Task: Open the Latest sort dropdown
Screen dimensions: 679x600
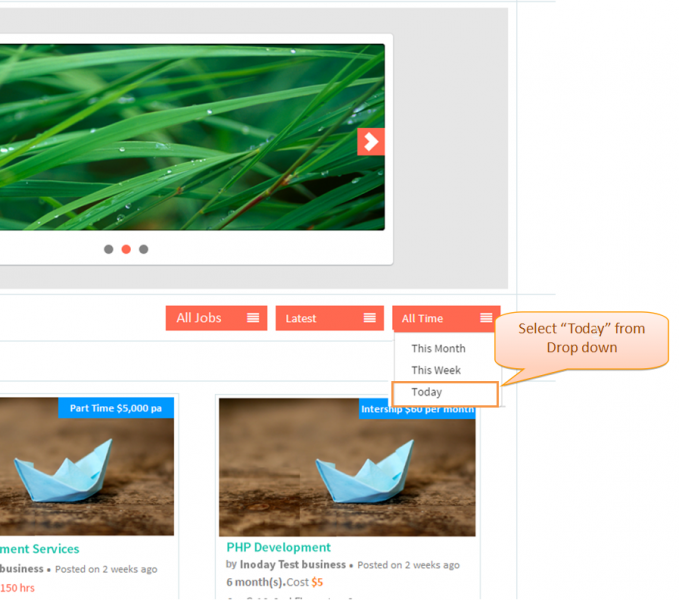Action: tap(330, 318)
